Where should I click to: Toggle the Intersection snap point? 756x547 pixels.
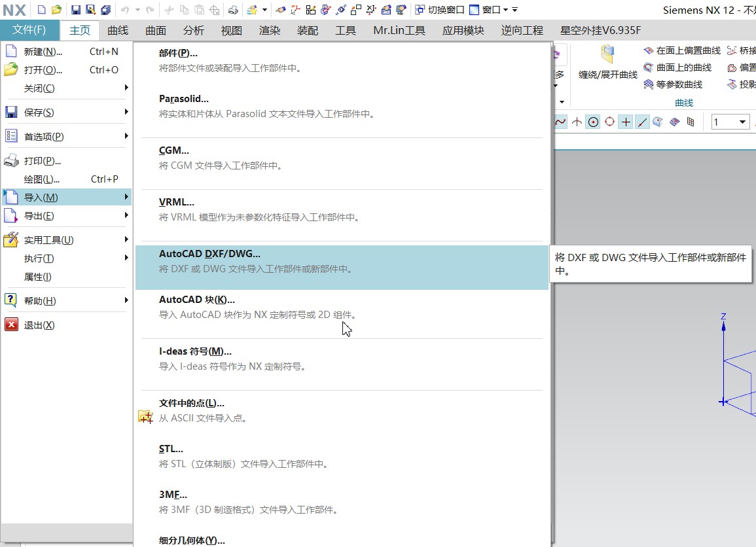(577, 122)
